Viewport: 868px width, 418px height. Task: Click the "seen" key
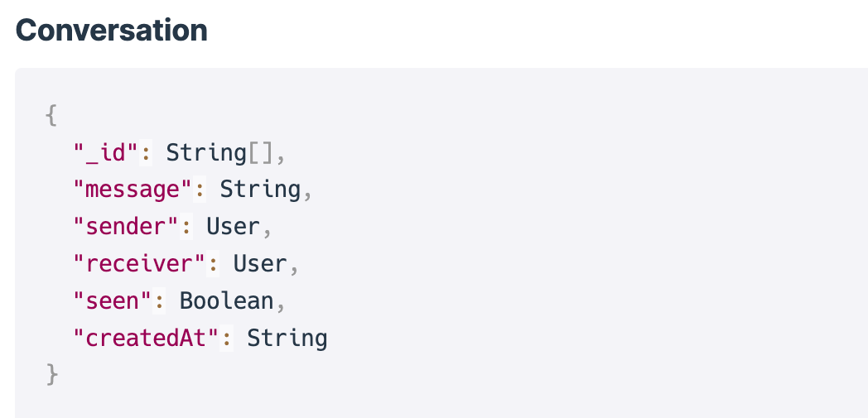tap(113, 301)
